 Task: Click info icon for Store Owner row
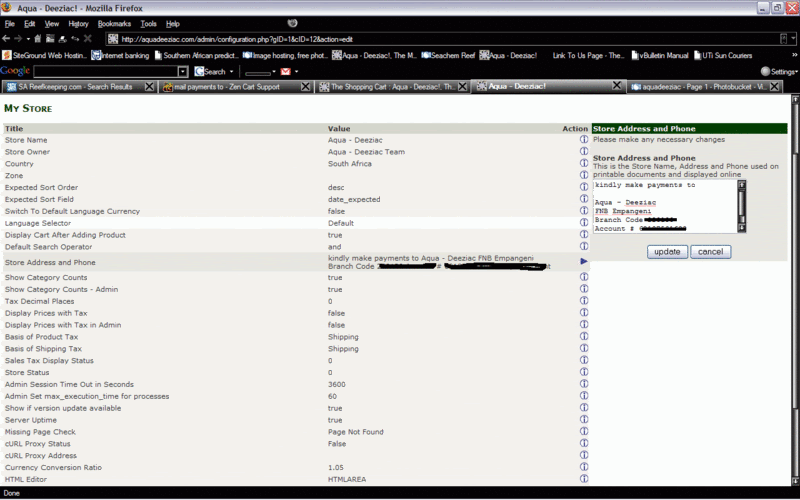pyautogui.click(x=584, y=151)
